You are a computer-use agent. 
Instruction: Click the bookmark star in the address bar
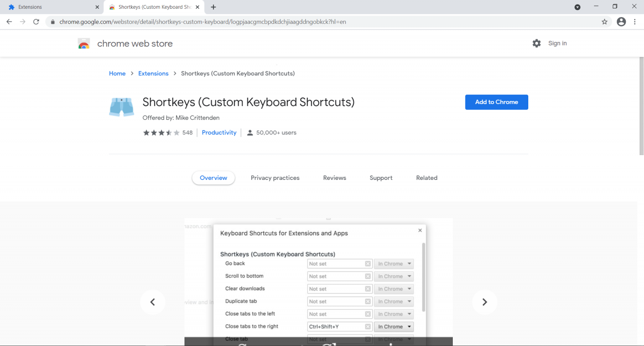605,21
